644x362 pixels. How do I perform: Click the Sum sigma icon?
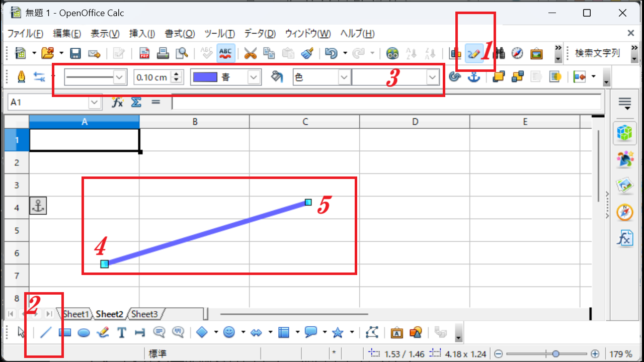[136, 102]
